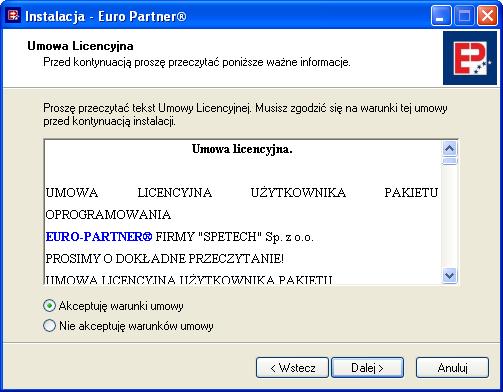Select 'Nie akceptuję warunków umowy' option

(x=49, y=326)
